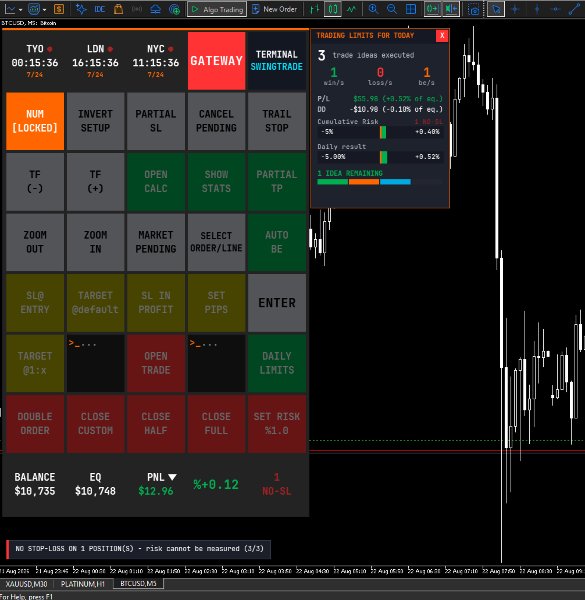Click the SELECT ORDER/LINE button
The image size is (585, 600).
[x=217, y=242]
